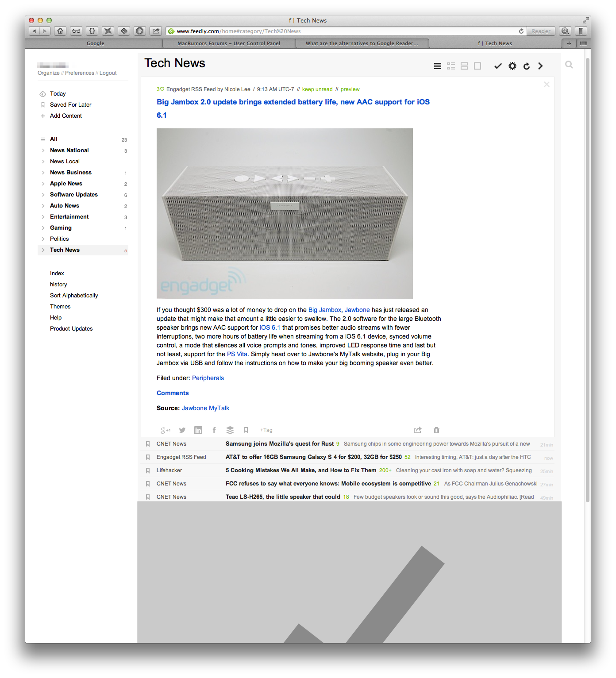The image size is (616, 678).
Task: Select the All feeds category
Action: point(54,139)
